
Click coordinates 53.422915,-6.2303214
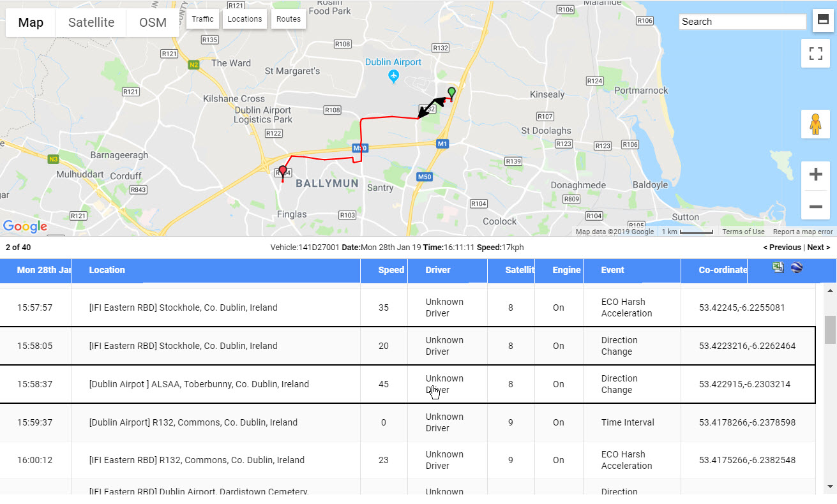pyautogui.click(x=745, y=384)
